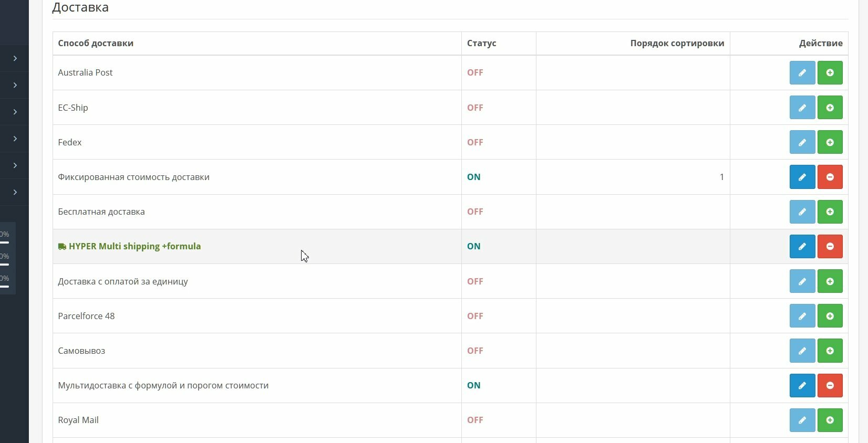
Task: Click the Способ доставки column header
Action: click(96, 43)
